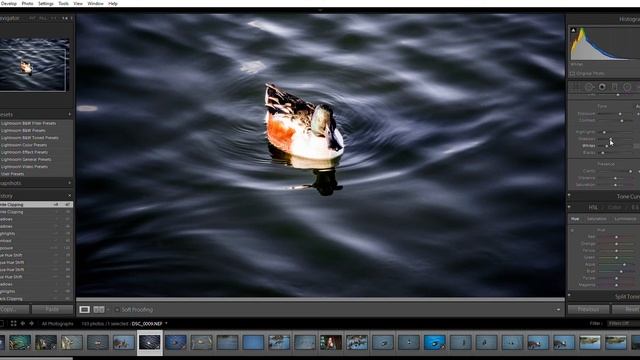Image resolution: width=640 pixels, height=360 pixels.
Task: Clear the History panel with X
Action: click(69, 196)
